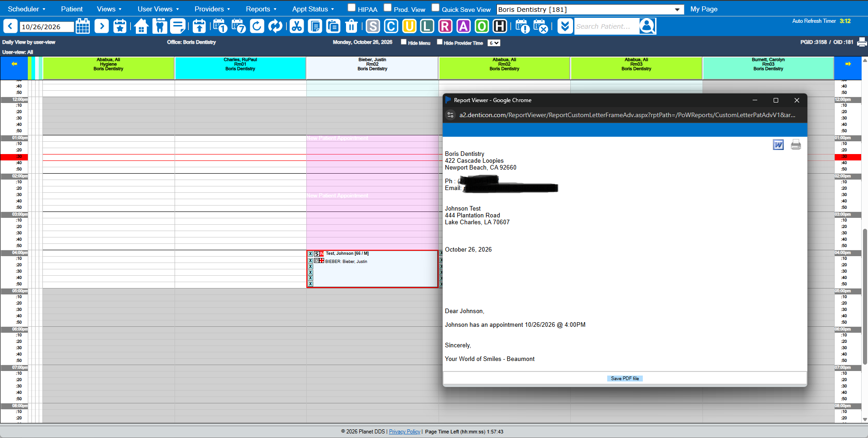
Task: Select the 1-day calendar view icon
Action: [x=220, y=26]
